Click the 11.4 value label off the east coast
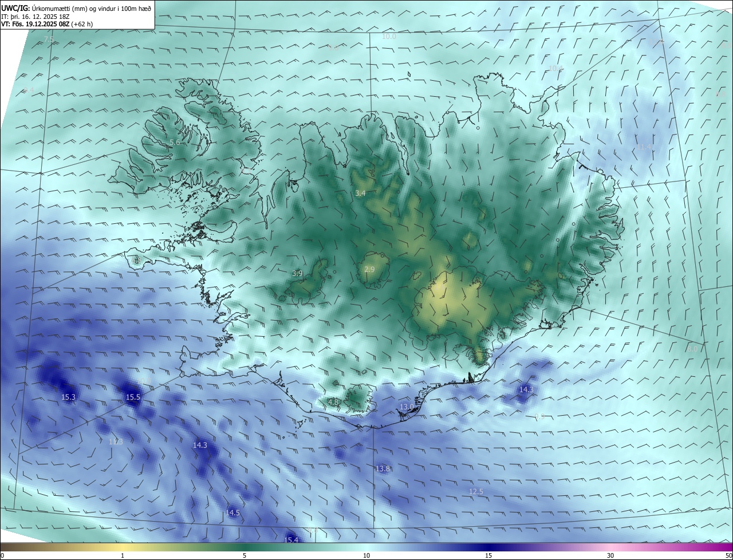733x560 pixels. pos(645,147)
